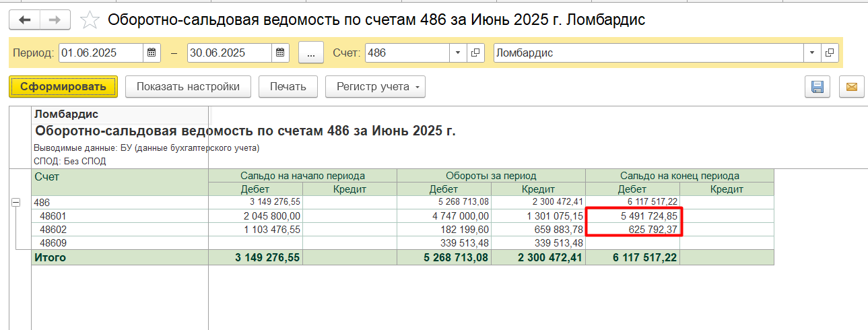Open calendar for start date 01.06.2025
Screen dimensions: 868x330
[x=152, y=53]
